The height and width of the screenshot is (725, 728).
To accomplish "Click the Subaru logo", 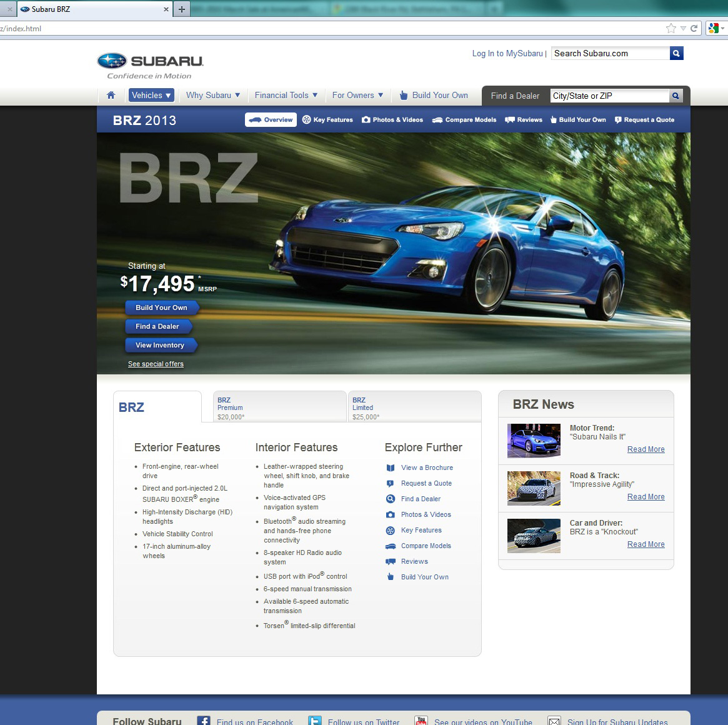I will [151, 66].
